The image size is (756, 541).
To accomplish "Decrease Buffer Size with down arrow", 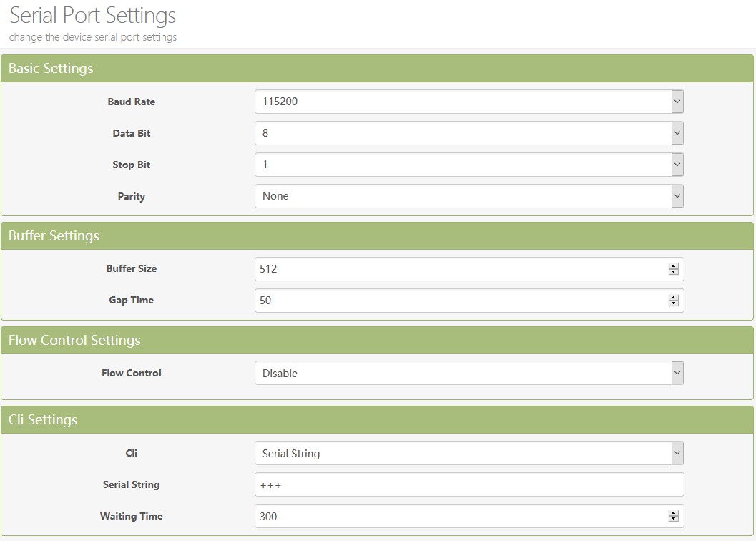I will 673,272.
